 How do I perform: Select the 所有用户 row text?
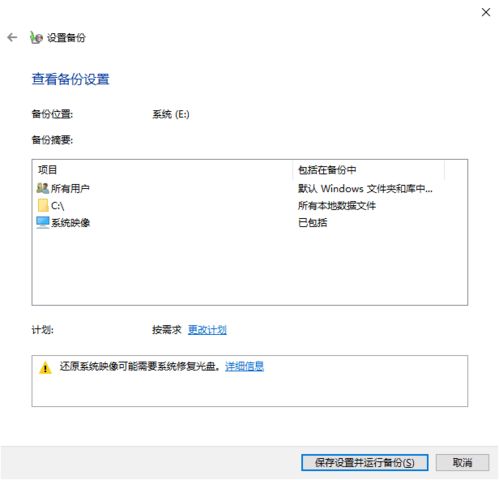(x=70, y=189)
